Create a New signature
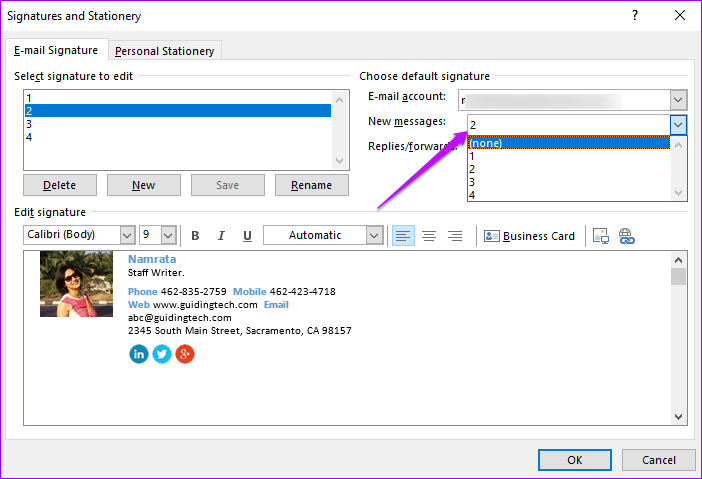The image size is (702, 479). point(144,185)
